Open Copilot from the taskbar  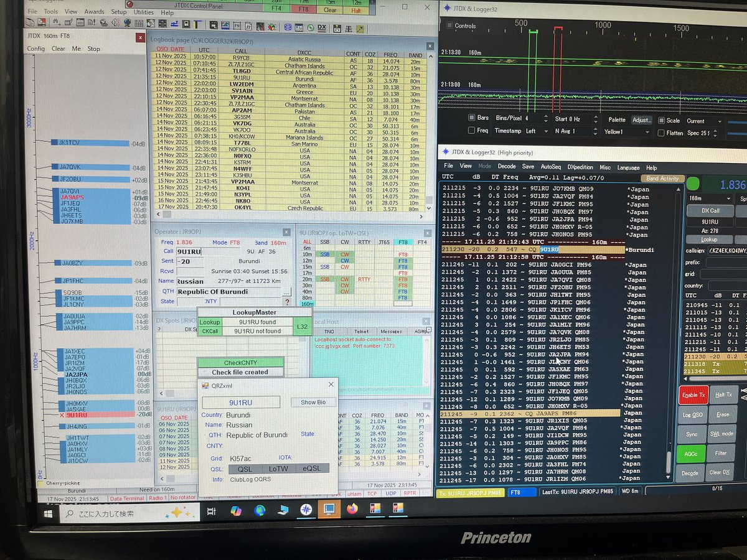tap(236, 510)
